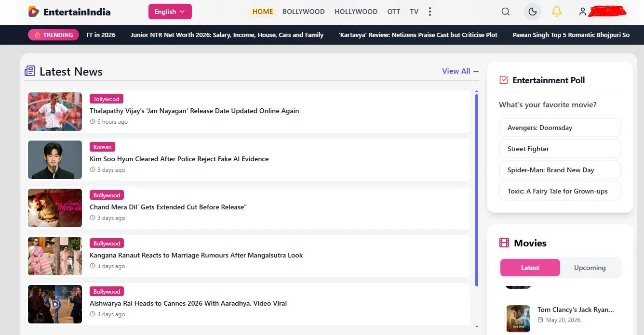Click the TRENDING badge
The image size is (644, 335).
click(x=54, y=35)
